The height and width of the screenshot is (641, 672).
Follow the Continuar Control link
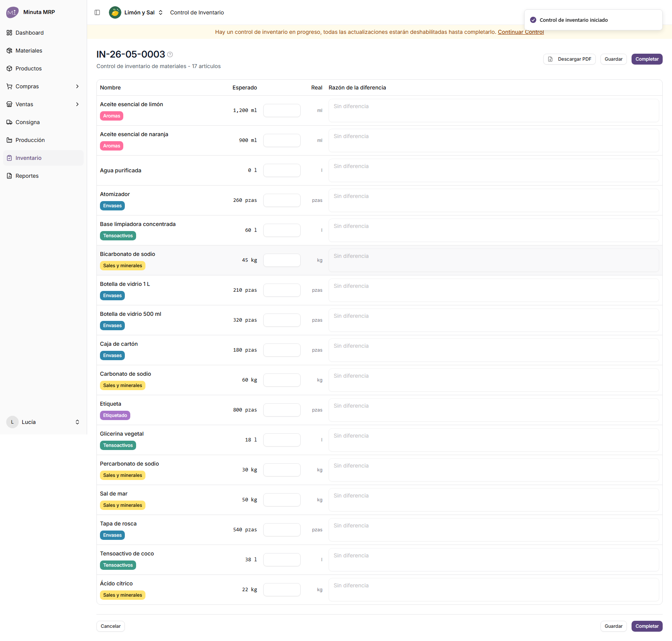[521, 32]
